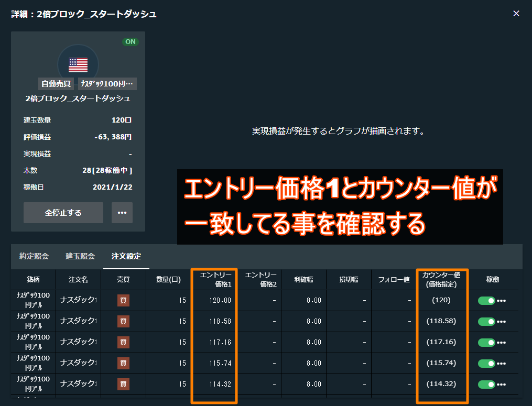The height and width of the screenshot is (406, 532).
Task: Switch off the toggle for the 114.32 order
Action: 486,385
